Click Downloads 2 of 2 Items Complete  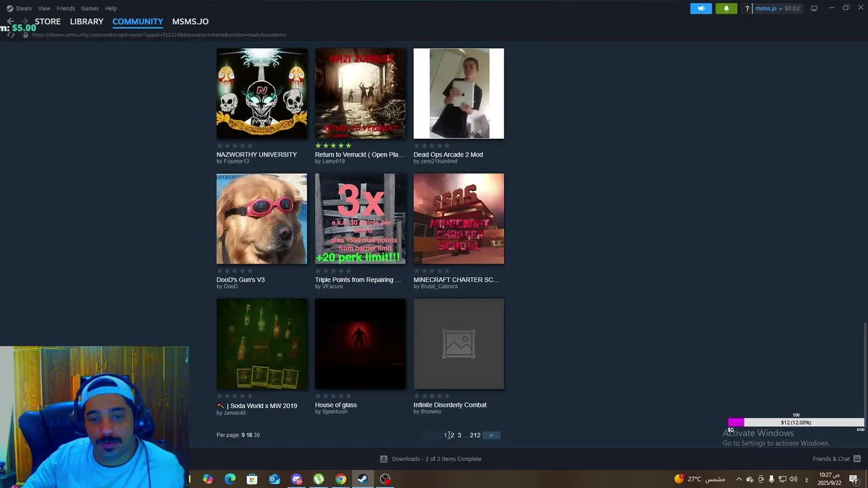pyautogui.click(x=437, y=459)
